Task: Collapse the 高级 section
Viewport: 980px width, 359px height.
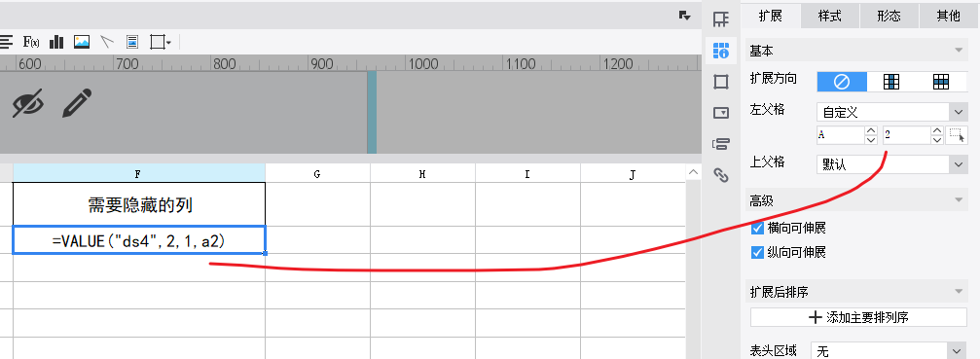Action: pos(959,200)
